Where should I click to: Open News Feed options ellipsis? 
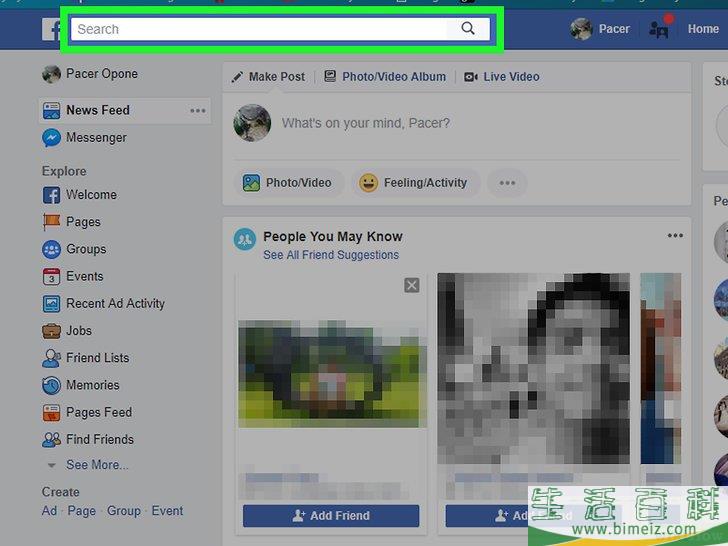[198, 110]
